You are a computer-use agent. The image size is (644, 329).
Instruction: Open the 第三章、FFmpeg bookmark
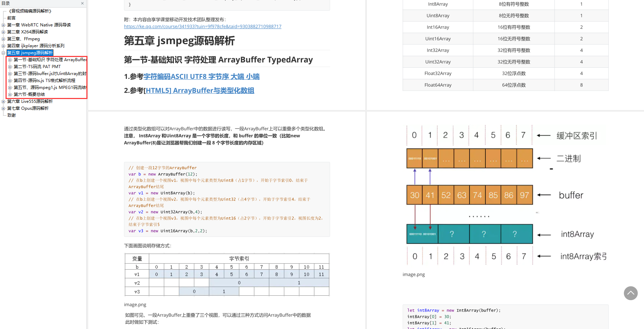(x=24, y=39)
